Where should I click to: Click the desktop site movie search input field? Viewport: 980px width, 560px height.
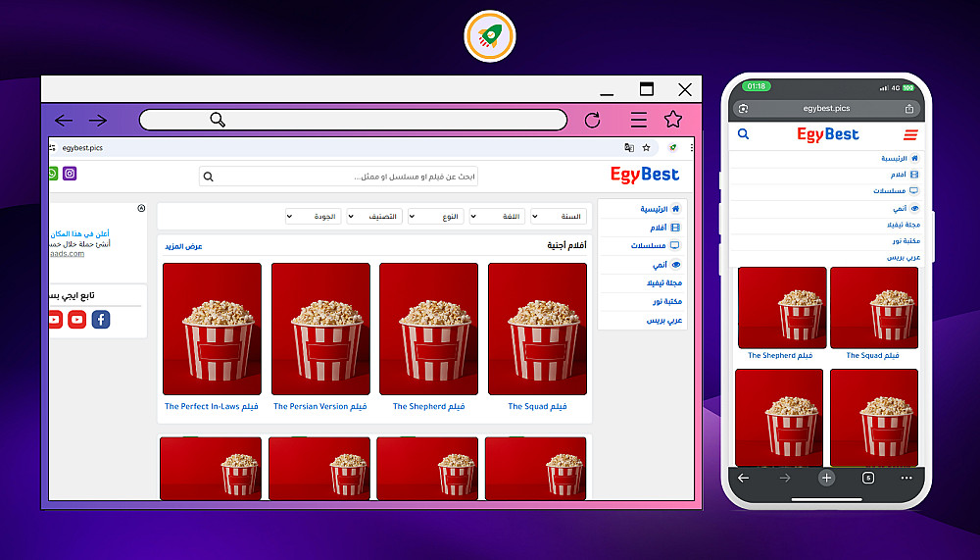pos(339,178)
